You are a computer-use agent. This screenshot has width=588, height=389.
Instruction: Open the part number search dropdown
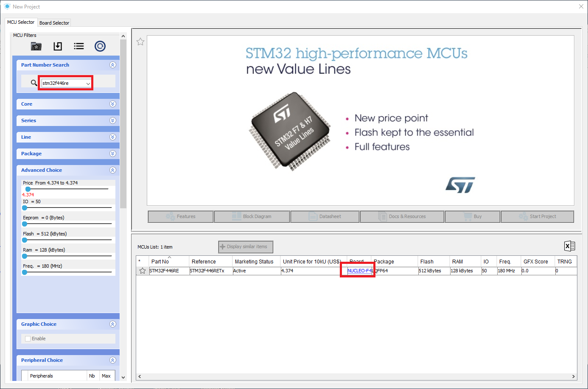coord(89,82)
